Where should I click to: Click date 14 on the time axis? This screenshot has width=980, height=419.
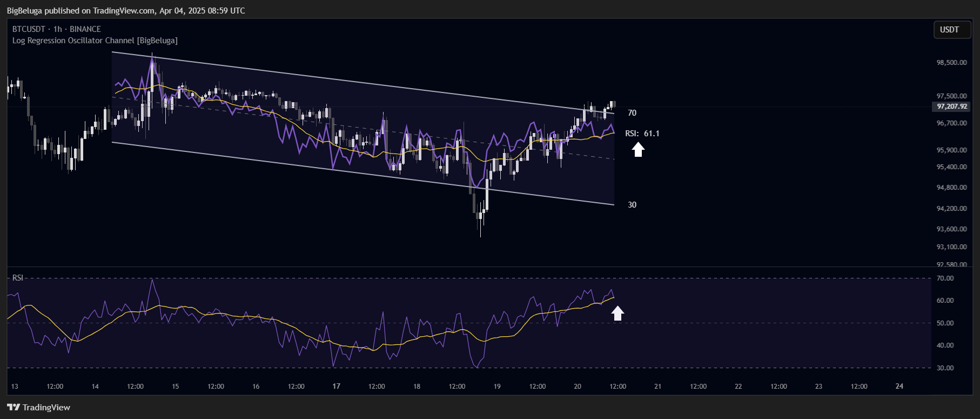(x=95, y=387)
